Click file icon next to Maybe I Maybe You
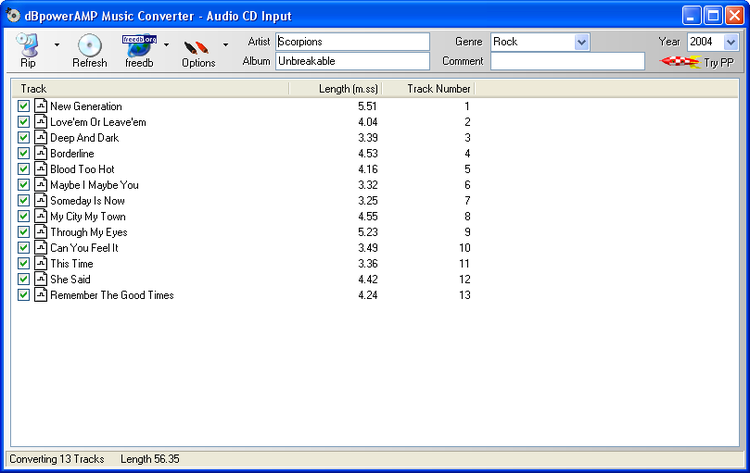This screenshot has height=473, width=750. [41, 185]
